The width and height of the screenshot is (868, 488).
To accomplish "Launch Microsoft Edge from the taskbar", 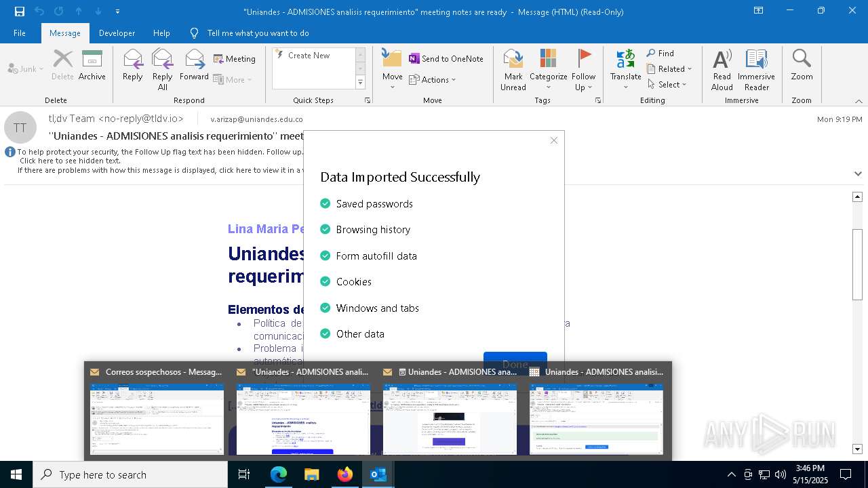I will click(279, 474).
